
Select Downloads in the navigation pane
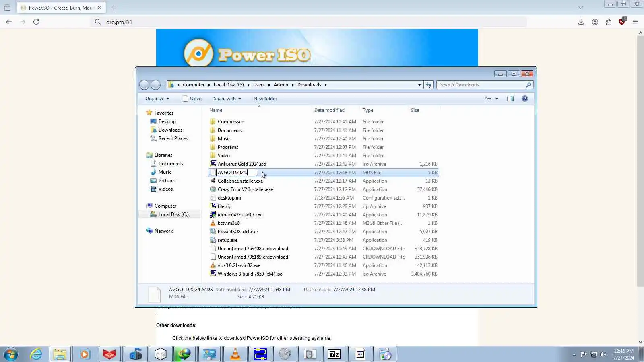click(170, 130)
